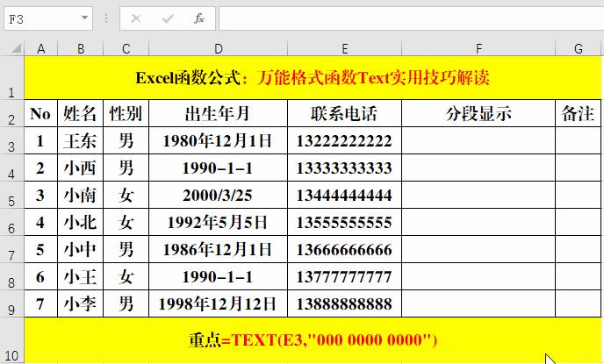
Task: Select column D header
Action: [x=218, y=48]
